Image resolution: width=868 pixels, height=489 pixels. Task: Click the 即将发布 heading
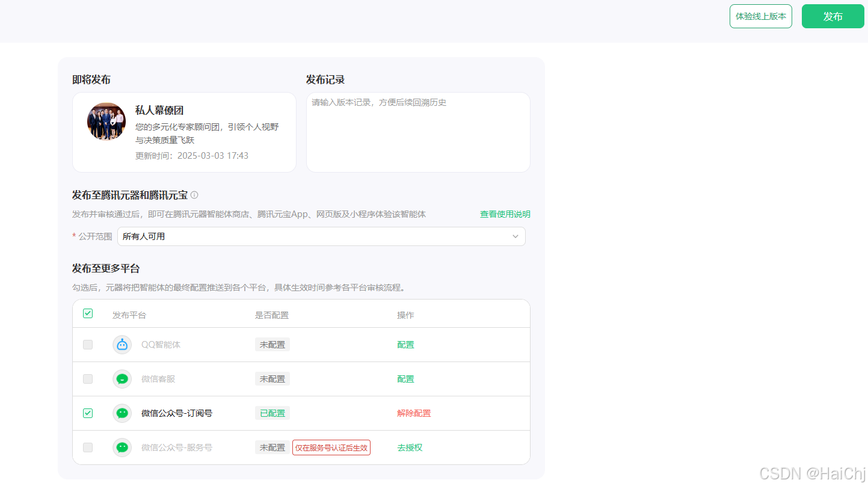point(91,80)
